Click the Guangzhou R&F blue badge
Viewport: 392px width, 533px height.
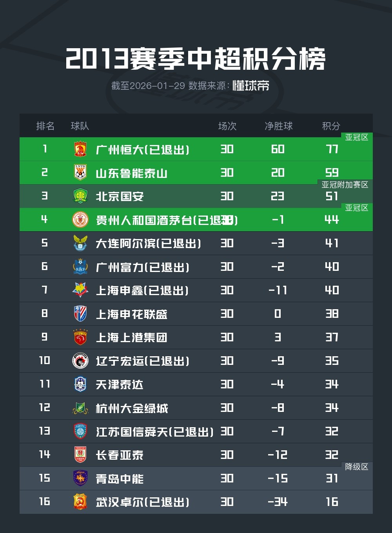tap(80, 267)
